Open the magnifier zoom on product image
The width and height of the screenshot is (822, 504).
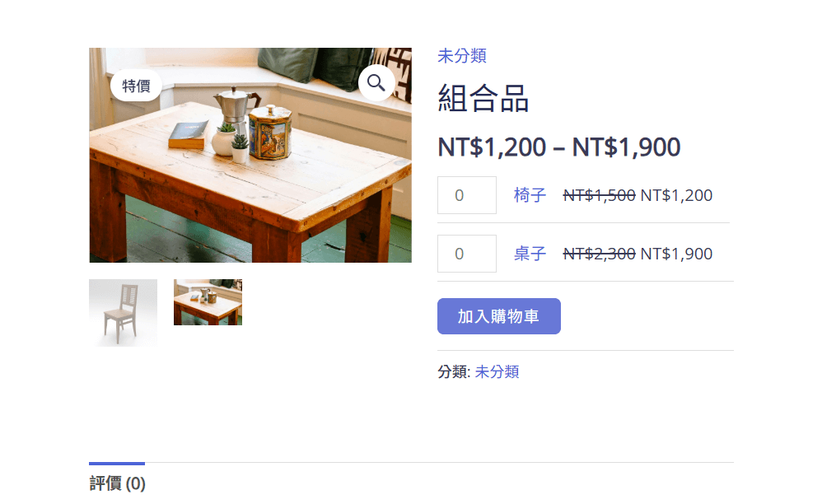376,83
